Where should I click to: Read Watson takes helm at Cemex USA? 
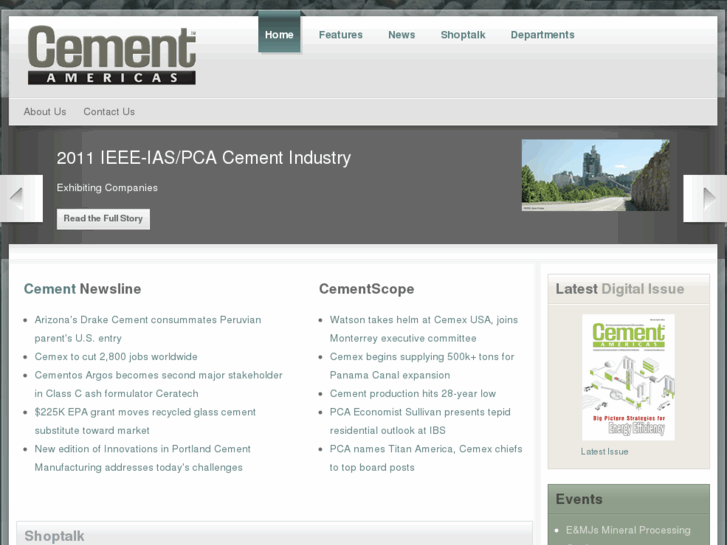[x=424, y=329]
